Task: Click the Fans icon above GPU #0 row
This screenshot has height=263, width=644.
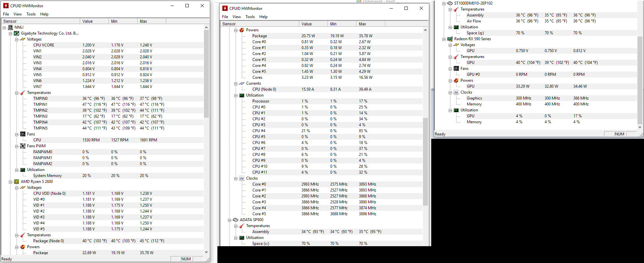Action: point(456,69)
